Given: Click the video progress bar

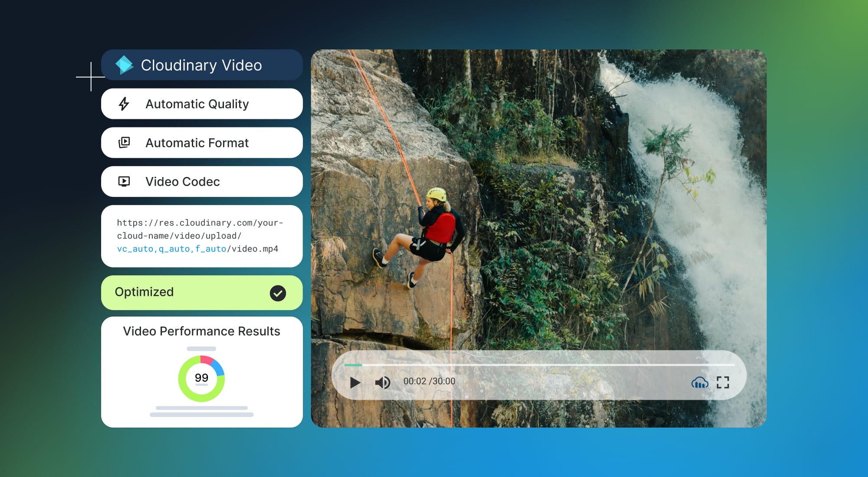Looking at the screenshot, I should pyautogui.click(x=539, y=365).
